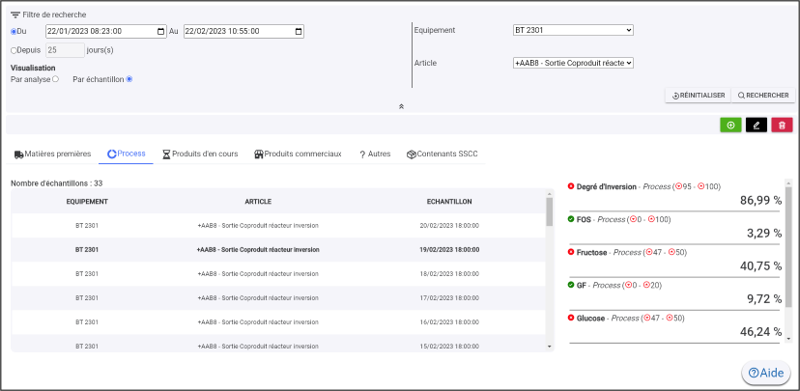Click down arrow of samples table scrollbar

click(549, 347)
